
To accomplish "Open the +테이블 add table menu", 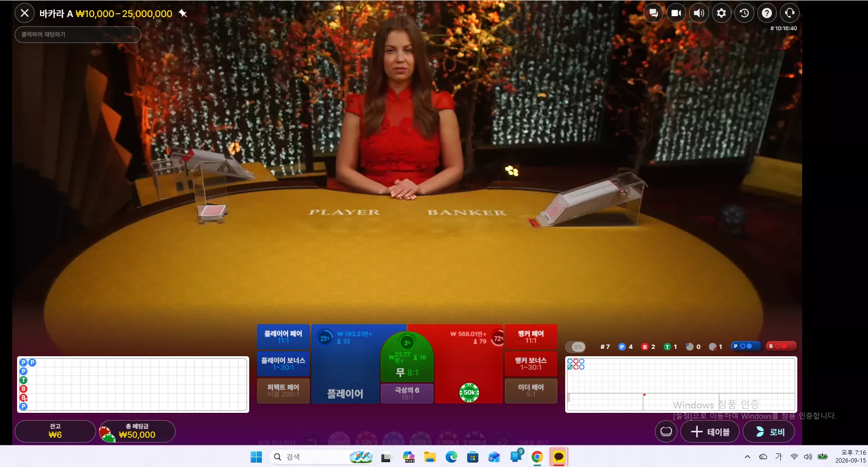I will click(x=710, y=432).
